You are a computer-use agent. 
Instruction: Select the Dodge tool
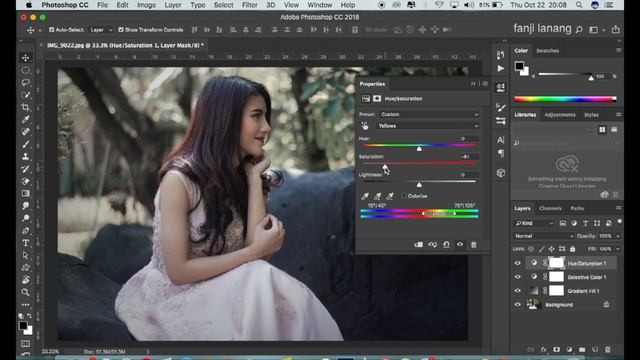[x=26, y=218]
